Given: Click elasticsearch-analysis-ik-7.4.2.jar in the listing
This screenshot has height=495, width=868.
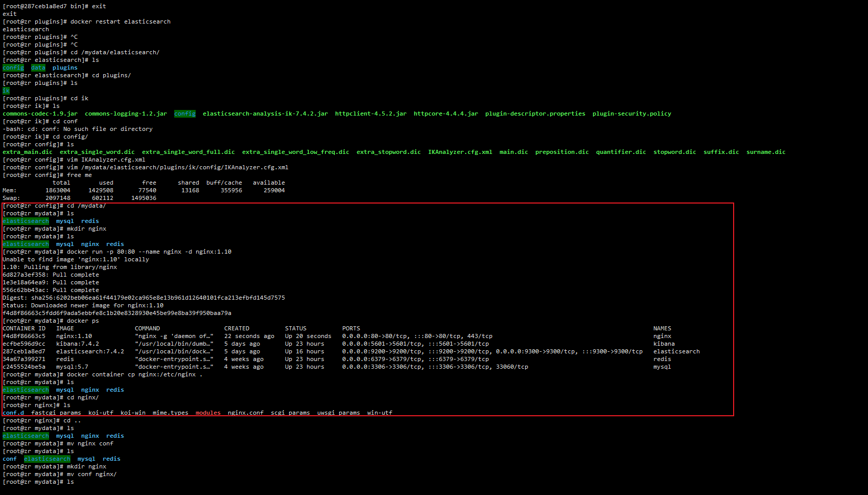Looking at the screenshot, I should (x=265, y=114).
